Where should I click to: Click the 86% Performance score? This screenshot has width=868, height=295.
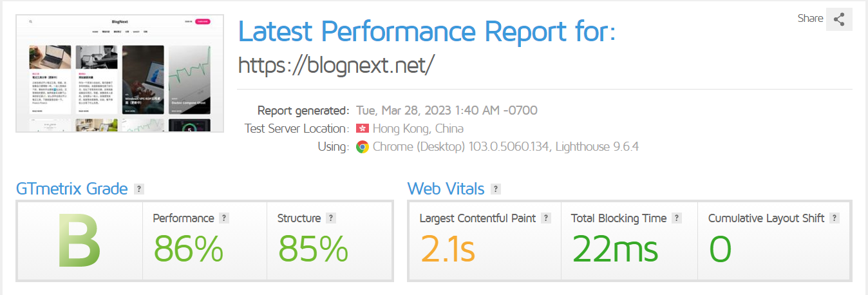point(188,249)
